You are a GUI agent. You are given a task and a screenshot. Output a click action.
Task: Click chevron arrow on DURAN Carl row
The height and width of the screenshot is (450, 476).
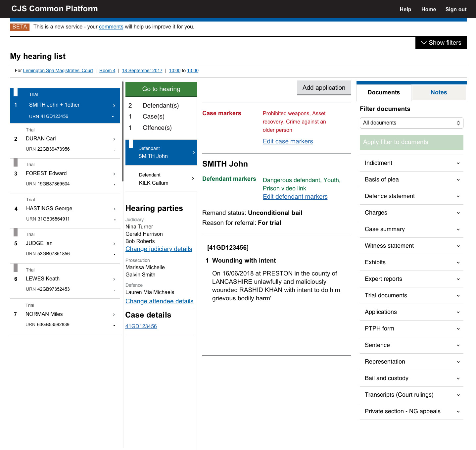[x=114, y=139]
